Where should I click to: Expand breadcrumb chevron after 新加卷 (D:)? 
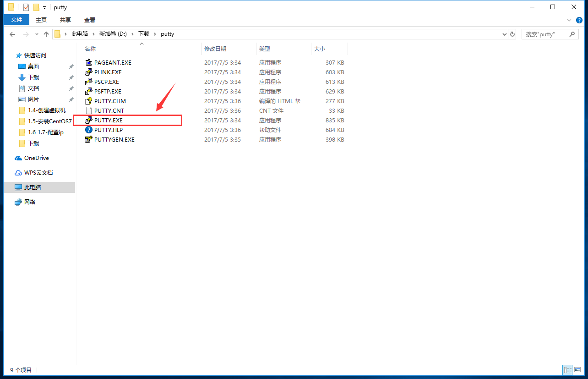[133, 34]
